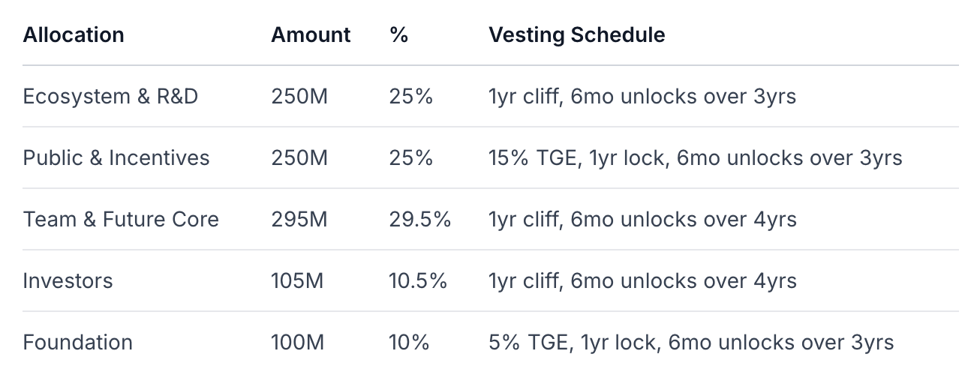The image size is (980, 390).
Task: Click the 29.5% percentage cell
Action: pos(419,220)
